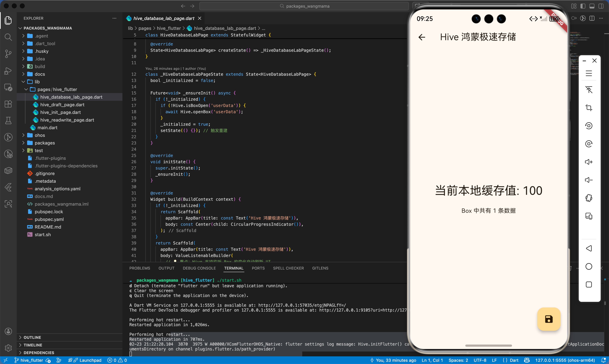Viewport: 609px width, 364px height.
Task: Open the Search view in activity bar
Action: tap(8, 37)
